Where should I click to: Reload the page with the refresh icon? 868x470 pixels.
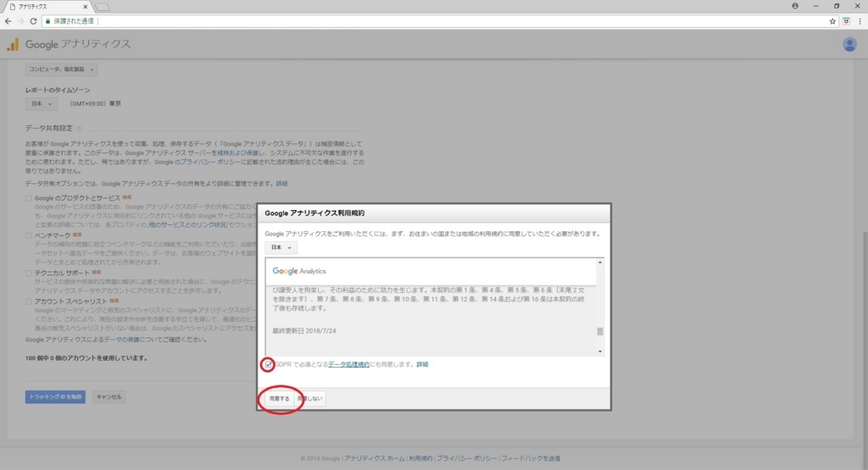(33, 21)
